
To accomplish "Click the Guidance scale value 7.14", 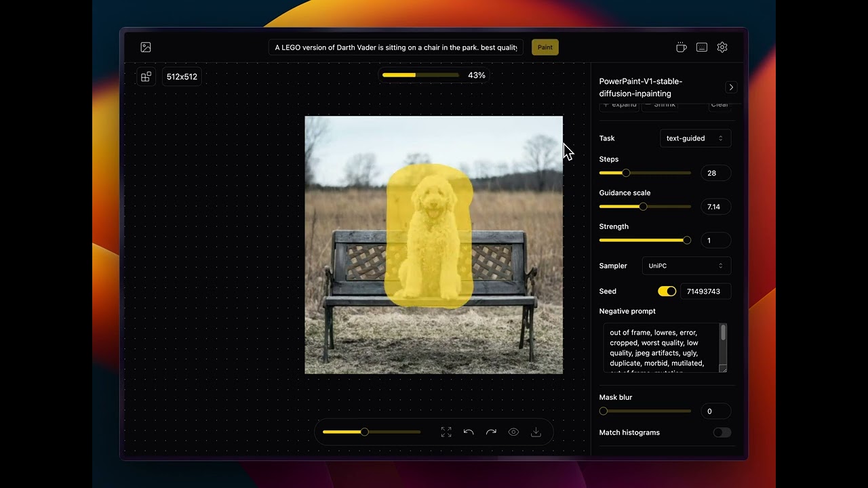I will (715, 207).
